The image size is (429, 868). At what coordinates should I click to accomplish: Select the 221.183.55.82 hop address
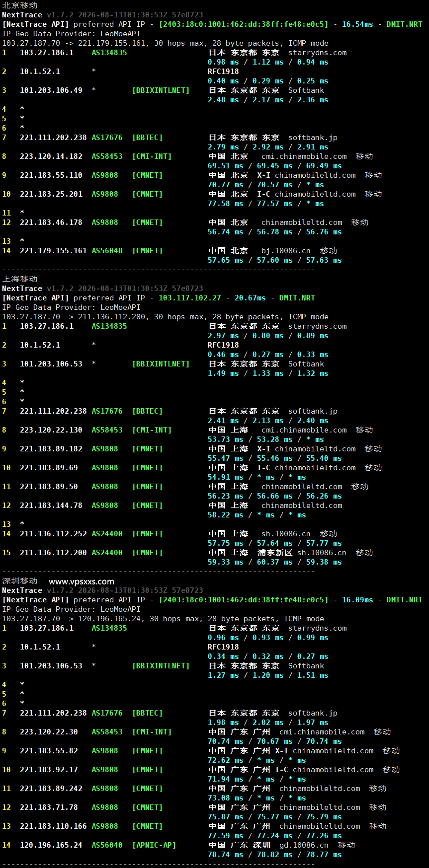tap(49, 751)
